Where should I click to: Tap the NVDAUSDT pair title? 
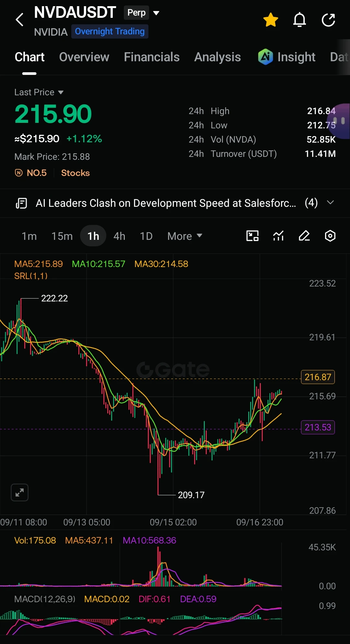[x=75, y=13]
